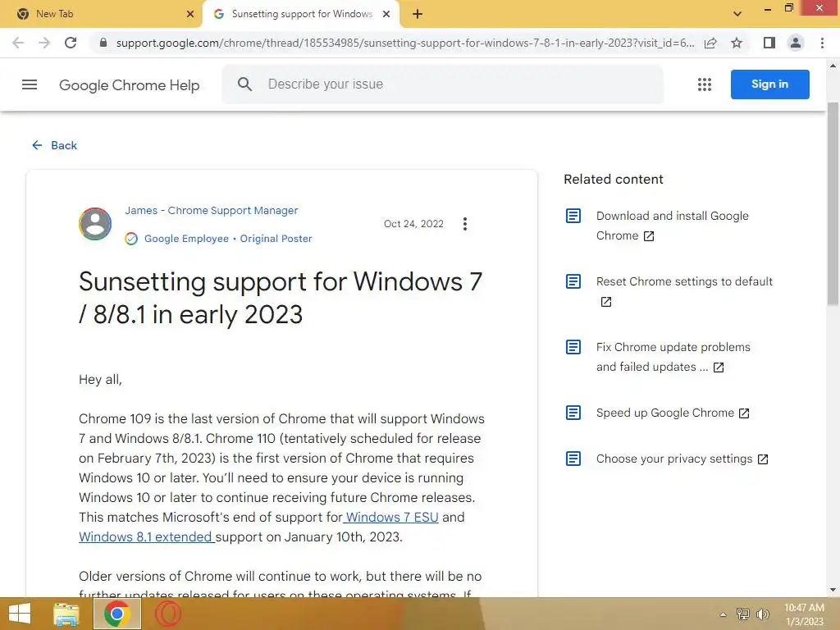
Task: Click the padlock site info icon
Action: click(x=103, y=43)
